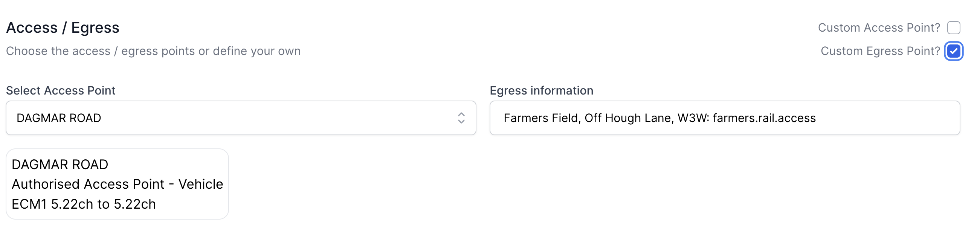The image size is (980, 229).
Task: Click the "Select Access Point" field label
Action: click(x=61, y=90)
